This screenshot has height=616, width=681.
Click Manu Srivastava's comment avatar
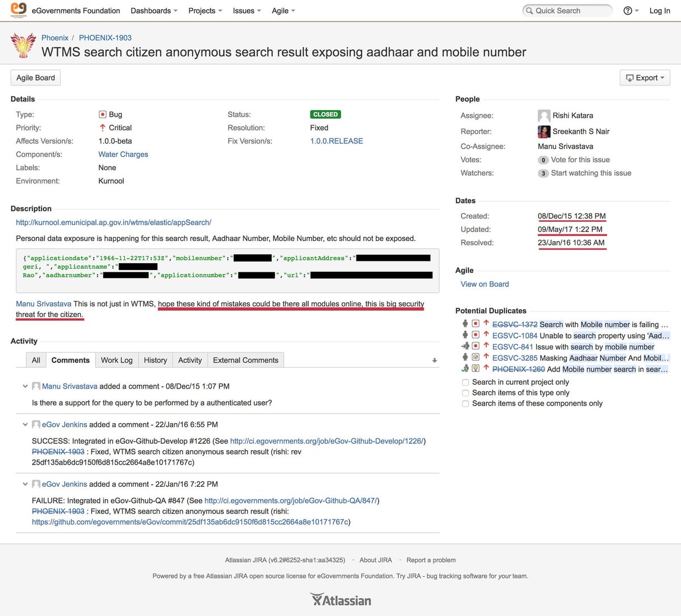pyautogui.click(x=36, y=386)
